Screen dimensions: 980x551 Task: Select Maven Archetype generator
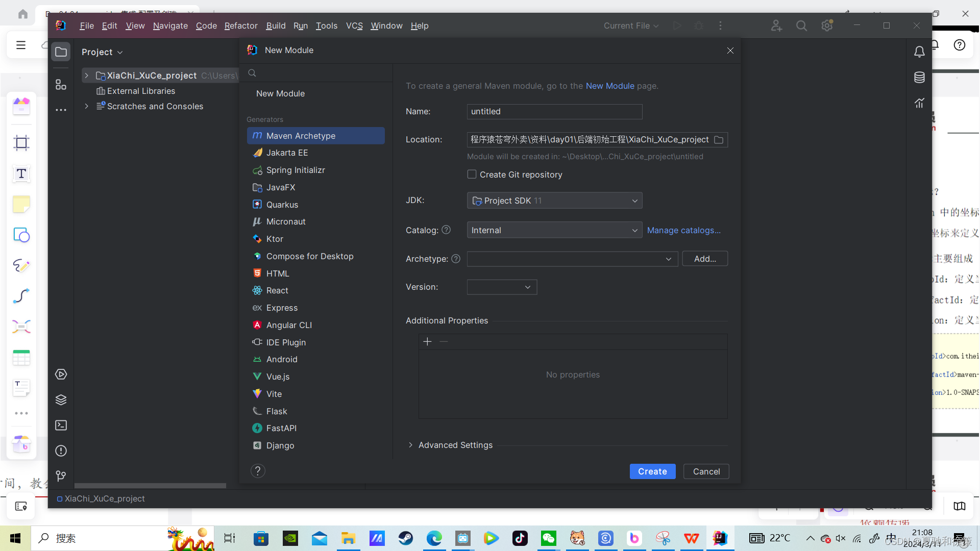(x=316, y=136)
